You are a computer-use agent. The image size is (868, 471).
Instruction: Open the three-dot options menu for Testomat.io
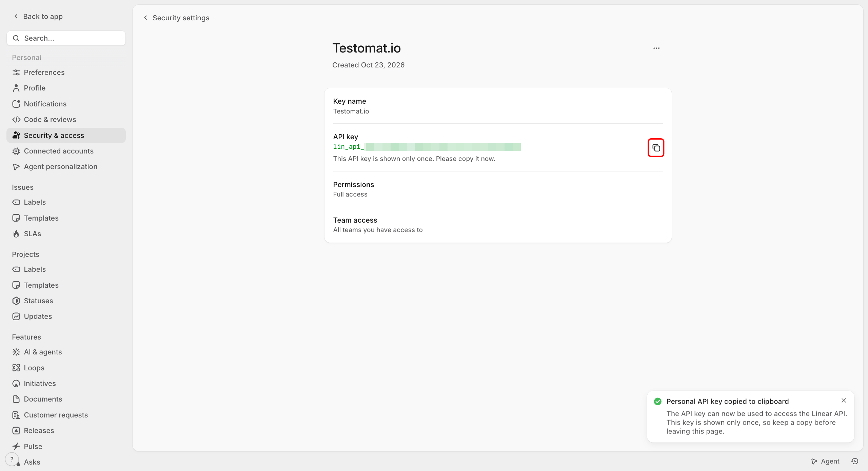tap(656, 48)
